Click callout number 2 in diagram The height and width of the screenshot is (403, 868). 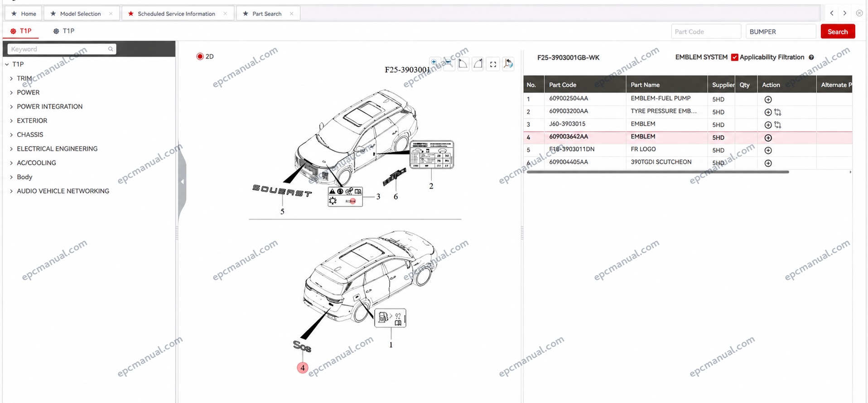[431, 186]
